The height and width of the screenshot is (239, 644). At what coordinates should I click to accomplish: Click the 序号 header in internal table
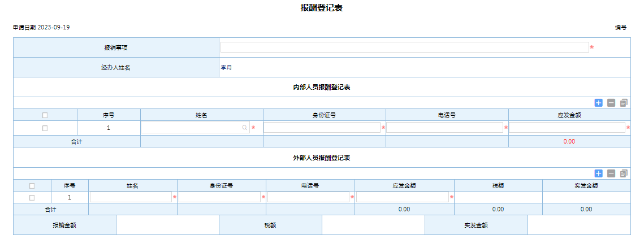tap(109, 115)
